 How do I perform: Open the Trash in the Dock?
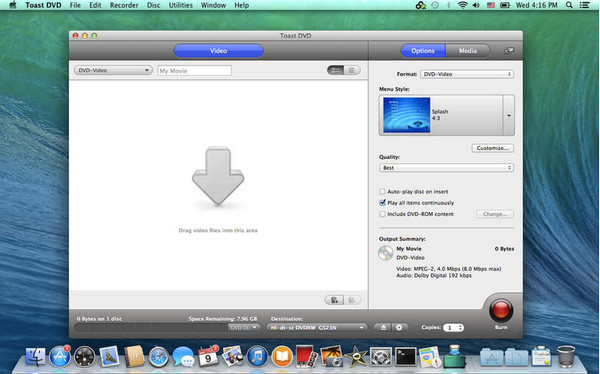tap(566, 356)
